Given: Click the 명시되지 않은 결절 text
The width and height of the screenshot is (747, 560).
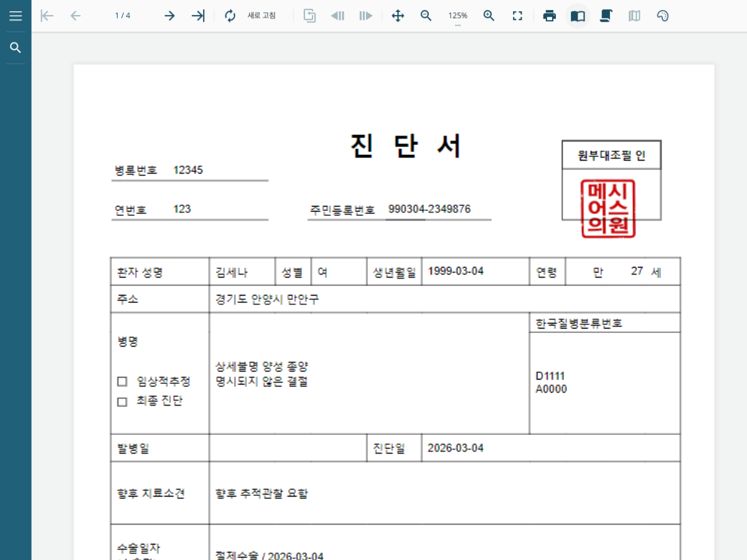Looking at the screenshot, I should (261, 381).
